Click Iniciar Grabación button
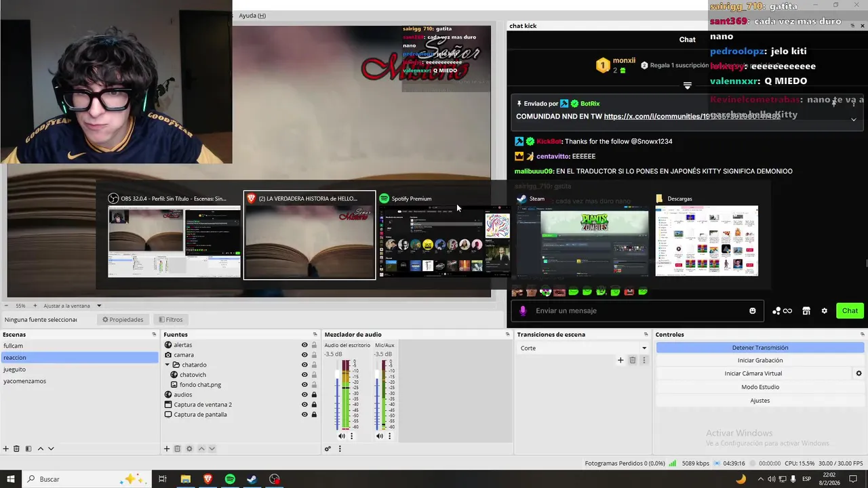The height and width of the screenshot is (488, 868). pos(759,361)
